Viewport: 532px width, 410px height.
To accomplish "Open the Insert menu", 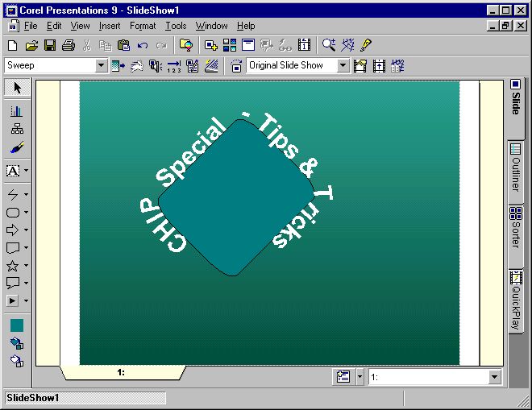I will point(110,26).
